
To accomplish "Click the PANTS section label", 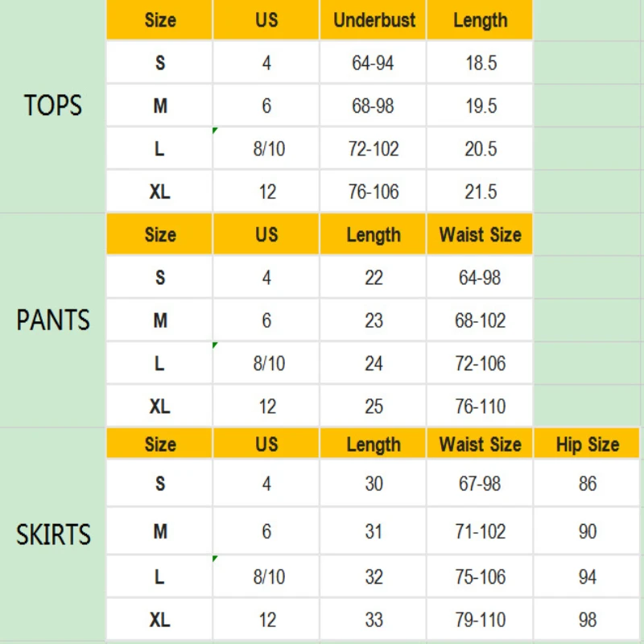I will [x=53, y=320].
